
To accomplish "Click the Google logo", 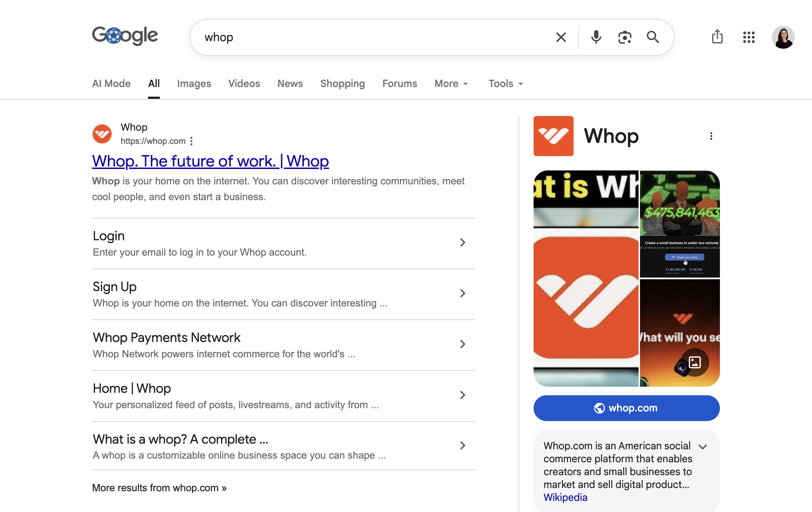I will click(125, 36).
